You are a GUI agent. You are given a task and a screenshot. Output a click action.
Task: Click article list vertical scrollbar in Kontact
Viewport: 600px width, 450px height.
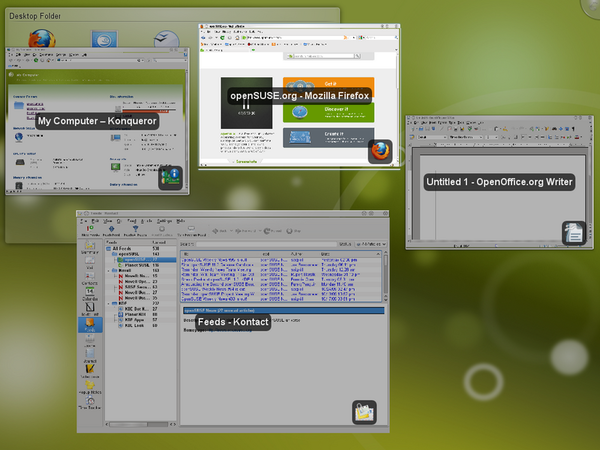coord(385,276)
